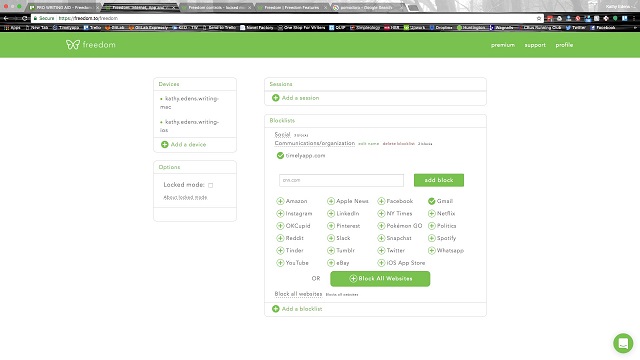Click Add a device

[184, 144]
